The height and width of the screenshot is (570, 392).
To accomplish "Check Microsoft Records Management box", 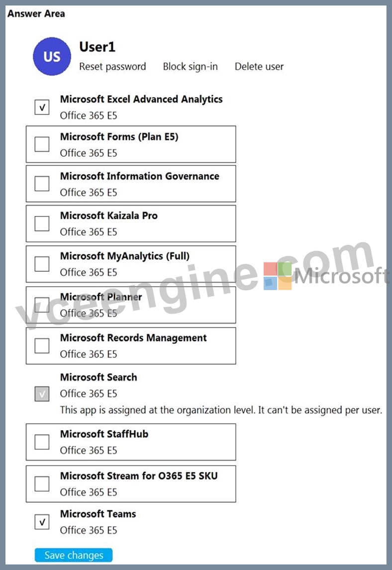I will [42, 345].
